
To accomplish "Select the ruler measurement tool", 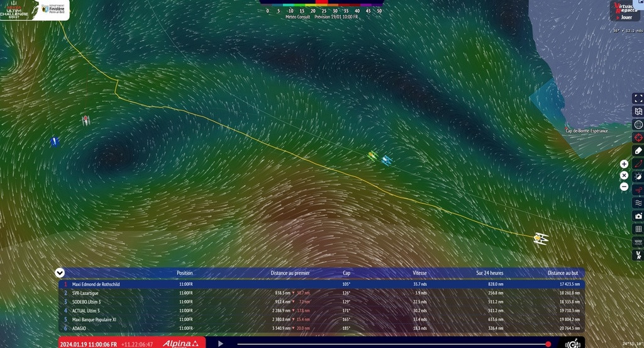I will (x=638, y=151).
